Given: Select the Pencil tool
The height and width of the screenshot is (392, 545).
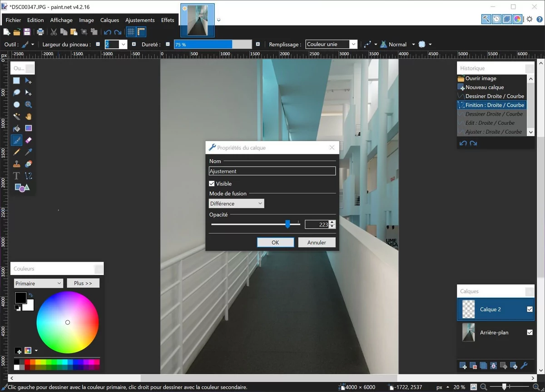Looking at the screenshot, I should pyautogui.click(x=16, y=152).
